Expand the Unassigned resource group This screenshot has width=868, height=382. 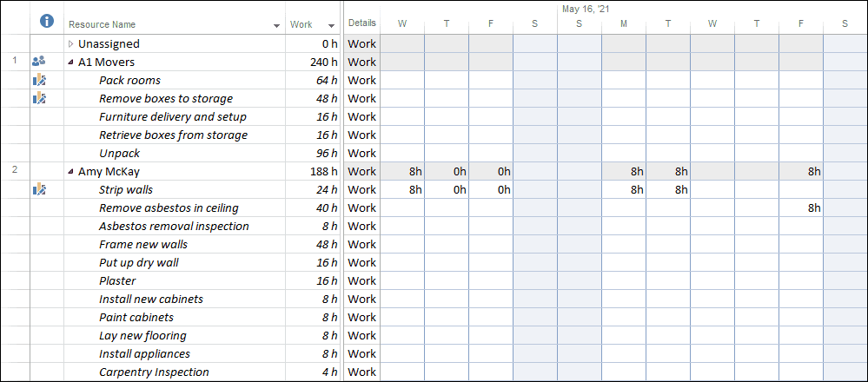click(70, 43)
